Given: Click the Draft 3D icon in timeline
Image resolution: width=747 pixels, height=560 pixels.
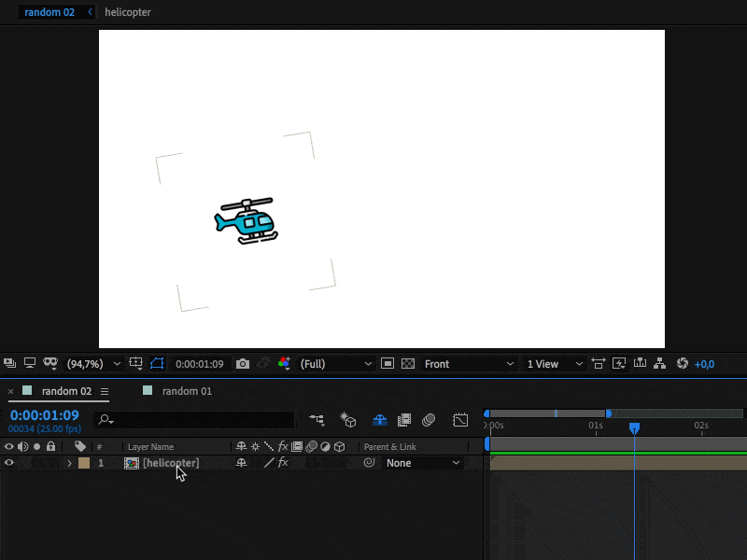Looking at the screenshot, I should coord(347,420).
